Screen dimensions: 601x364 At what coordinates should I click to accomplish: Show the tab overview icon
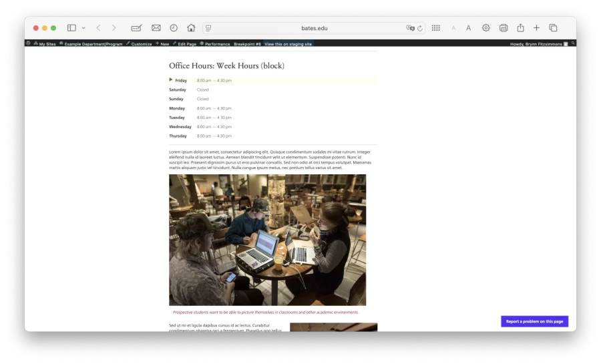coord(553,27)
